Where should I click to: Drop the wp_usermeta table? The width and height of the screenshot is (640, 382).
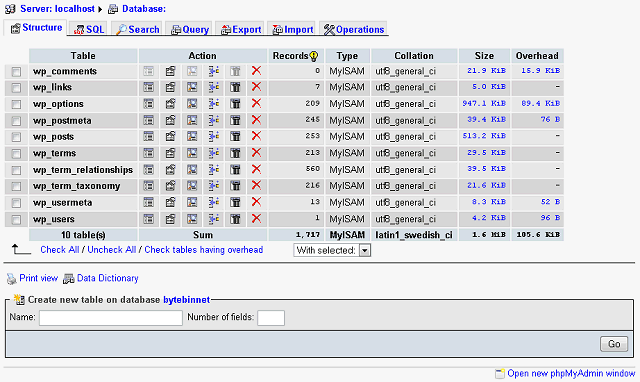256,202
